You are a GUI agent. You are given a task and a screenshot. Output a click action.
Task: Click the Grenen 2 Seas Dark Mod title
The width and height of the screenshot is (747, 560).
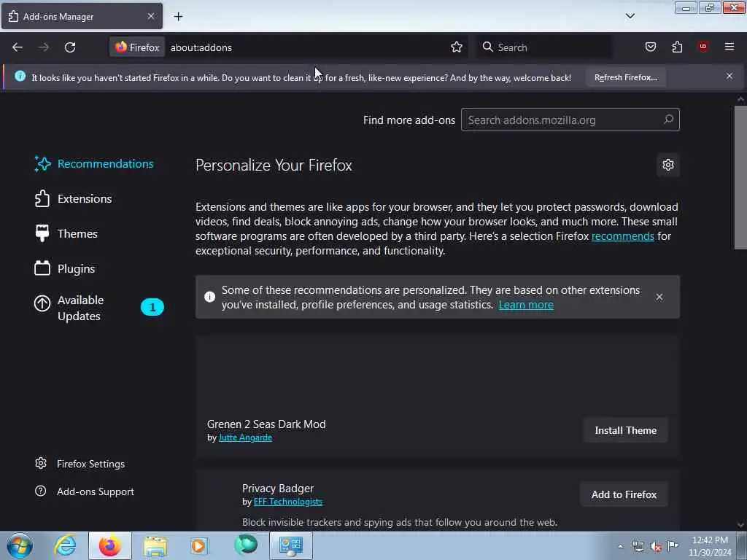266,424
